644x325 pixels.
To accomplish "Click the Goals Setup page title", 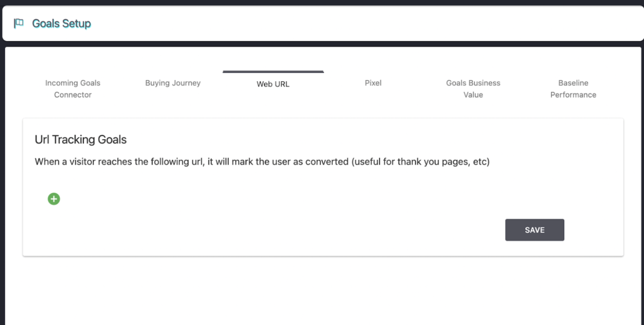I will coord(62,23).
